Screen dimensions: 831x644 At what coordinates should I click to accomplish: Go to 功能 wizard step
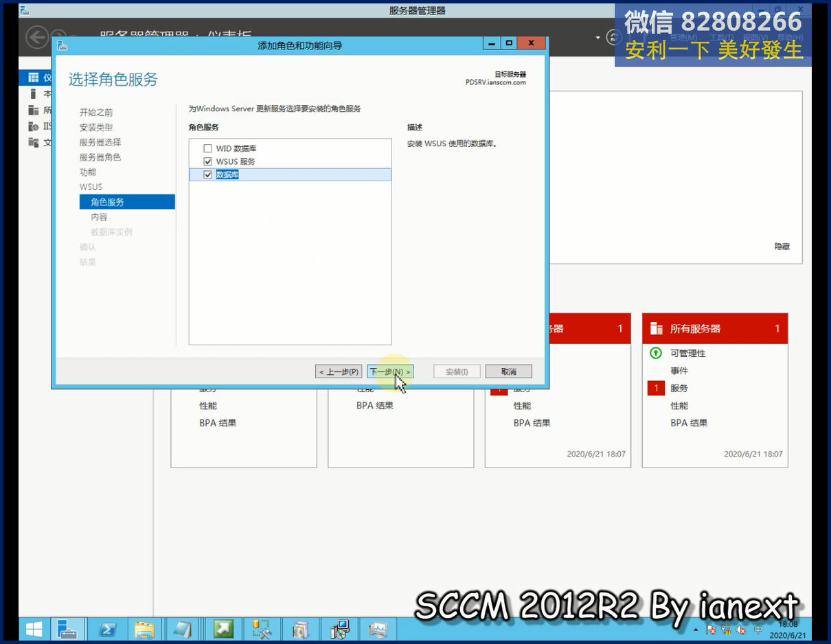tap(88, 172)
